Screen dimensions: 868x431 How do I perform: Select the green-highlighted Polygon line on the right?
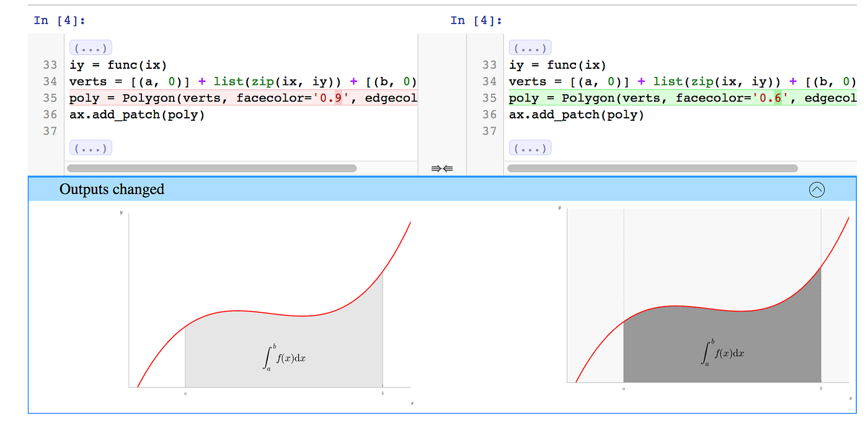point(682,97)
